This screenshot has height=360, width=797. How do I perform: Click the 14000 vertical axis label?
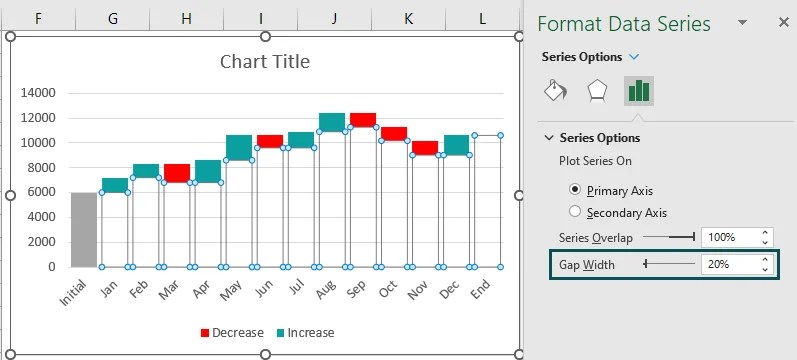click(x=38, y=93)
